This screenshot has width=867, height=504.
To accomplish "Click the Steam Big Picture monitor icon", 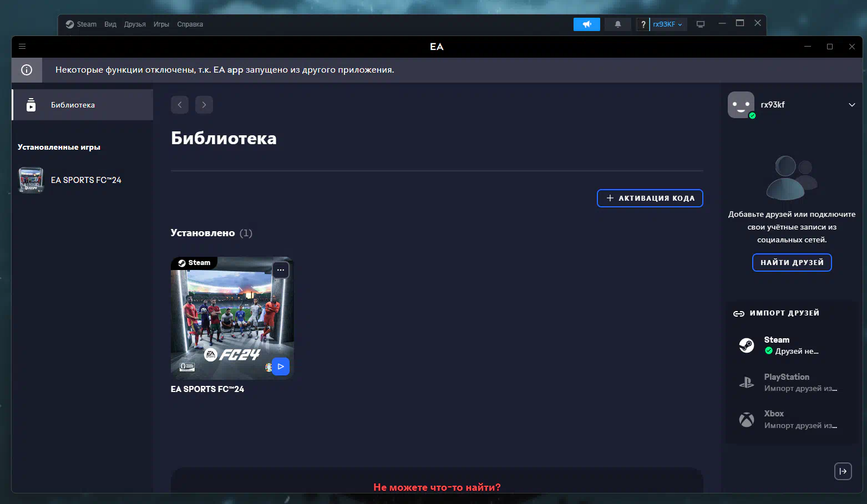I will point(701,24).
